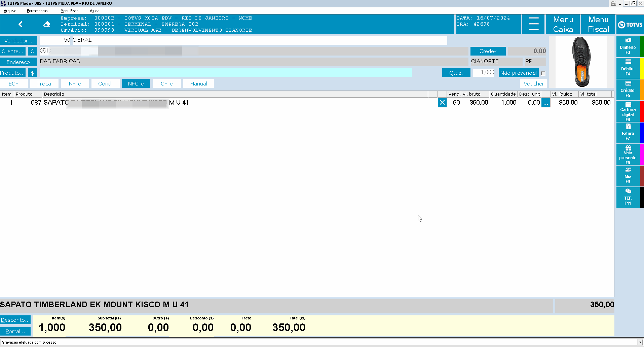Click the dollar sign button beside Produto

(x=32, y=73)
